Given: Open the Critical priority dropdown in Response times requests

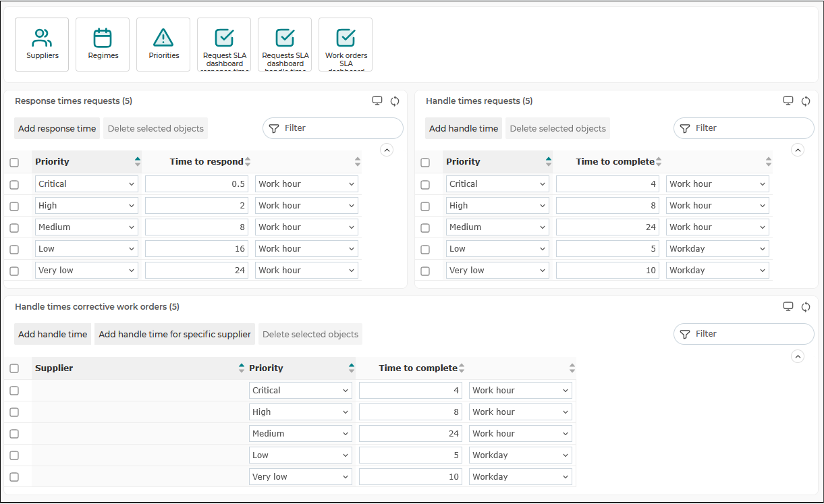Looking at the screenshot, I should [x=86, y=184].
